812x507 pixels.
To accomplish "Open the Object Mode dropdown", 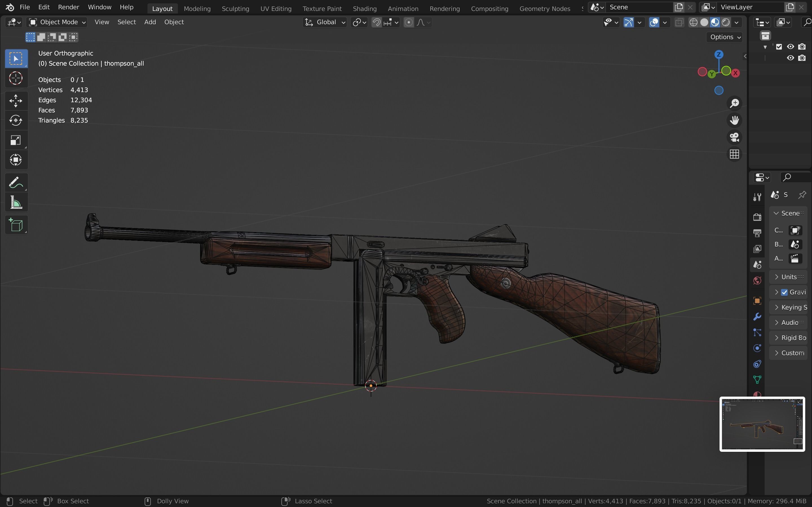I will pos(57,22).
